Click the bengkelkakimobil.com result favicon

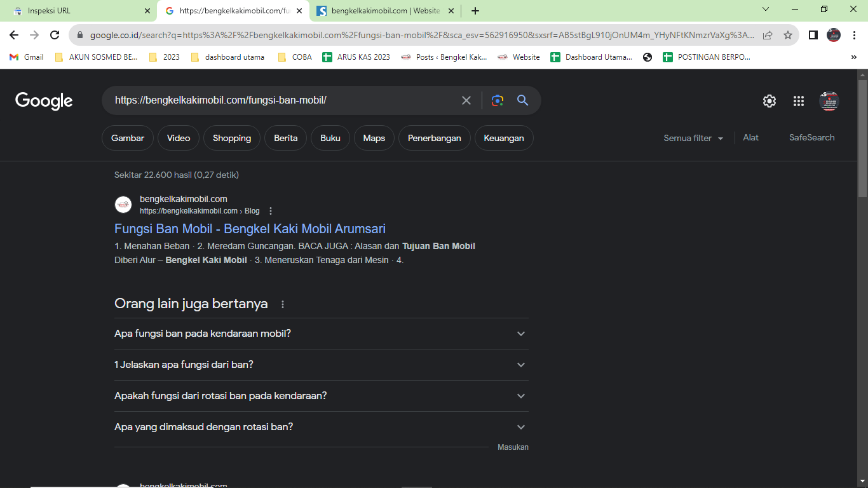click(123, 205)
